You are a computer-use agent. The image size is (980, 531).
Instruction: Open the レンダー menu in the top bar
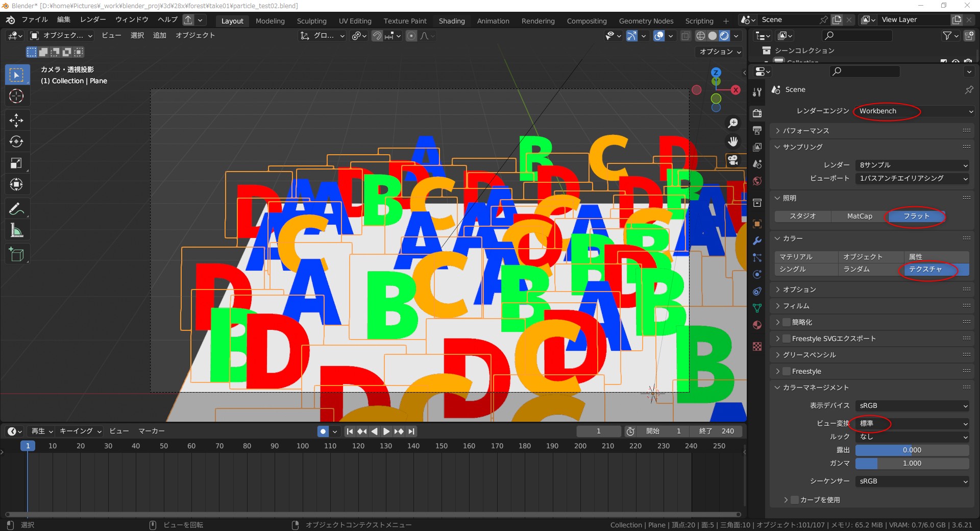[92, 19]
